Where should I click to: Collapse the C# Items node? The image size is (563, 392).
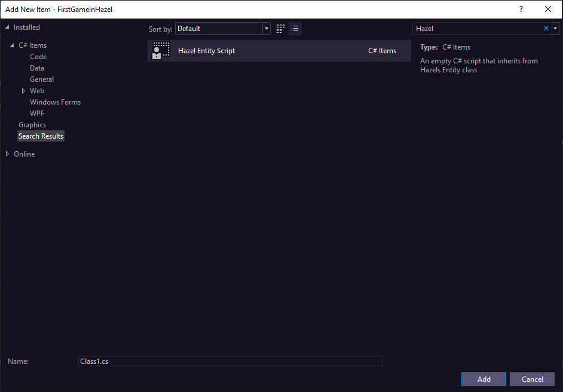tap(13, 45)
